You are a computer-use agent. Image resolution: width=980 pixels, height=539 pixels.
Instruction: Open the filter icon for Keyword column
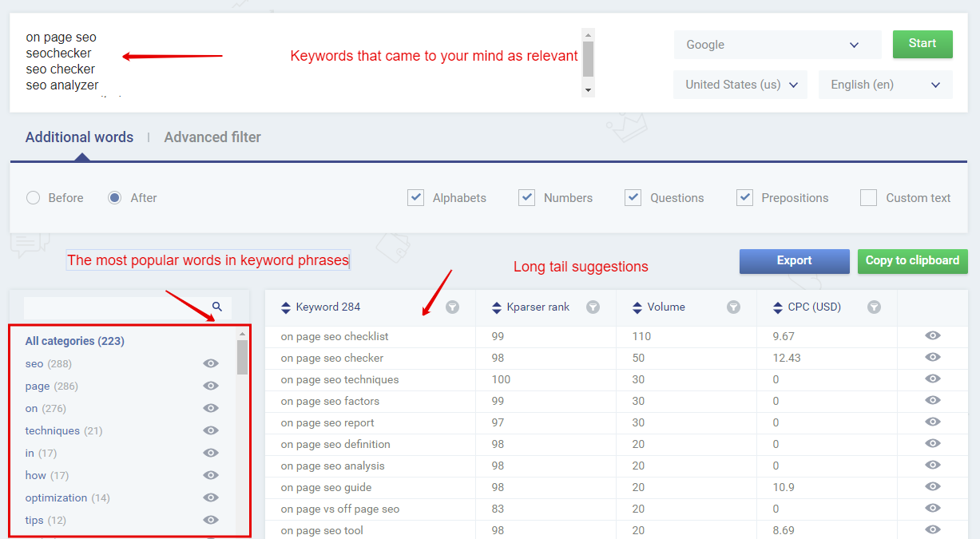[452, 307]
